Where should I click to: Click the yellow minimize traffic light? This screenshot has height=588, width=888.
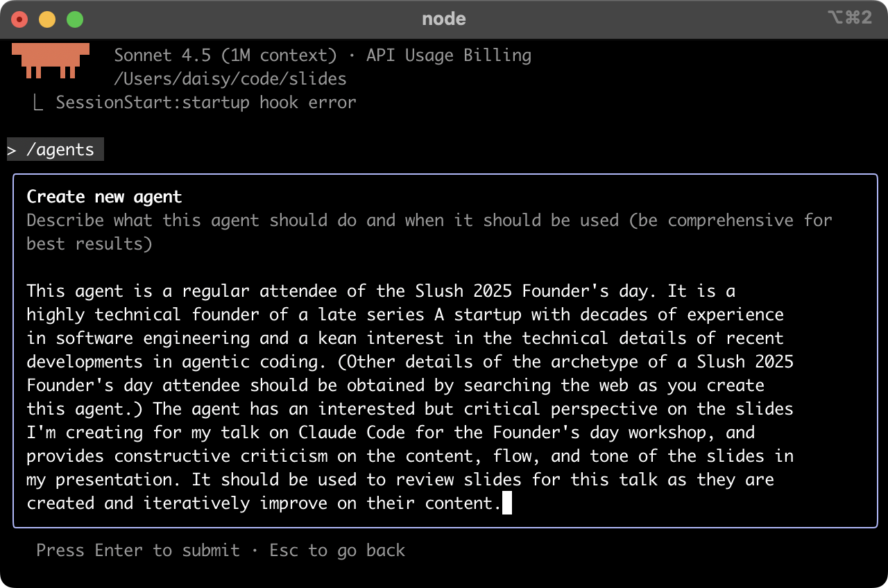click(46, 19)
